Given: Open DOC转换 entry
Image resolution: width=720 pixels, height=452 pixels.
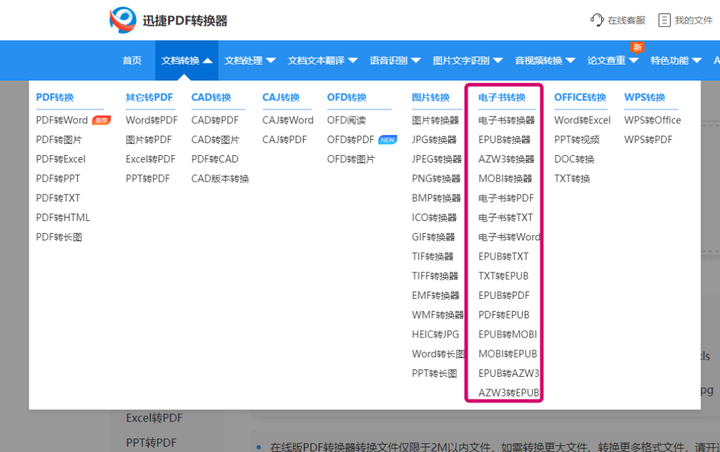Looking at the screenshot, I should (574, 159).
